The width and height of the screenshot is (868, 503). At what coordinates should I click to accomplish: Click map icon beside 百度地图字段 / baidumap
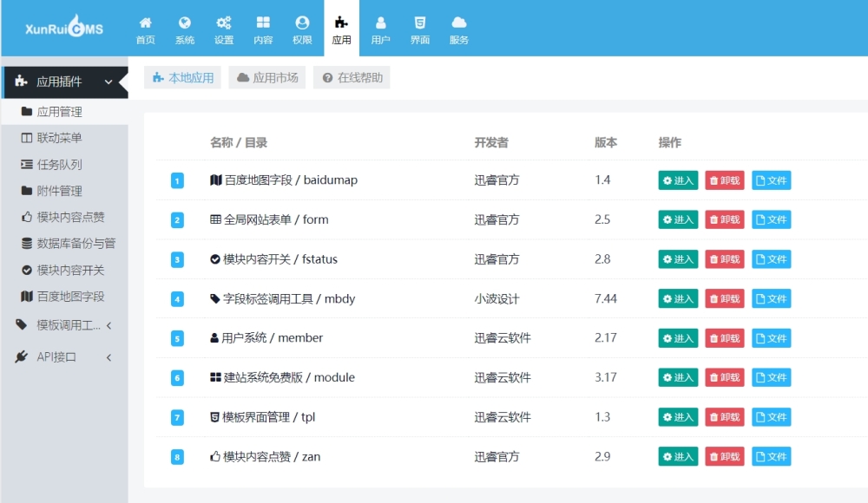(216, 180)
